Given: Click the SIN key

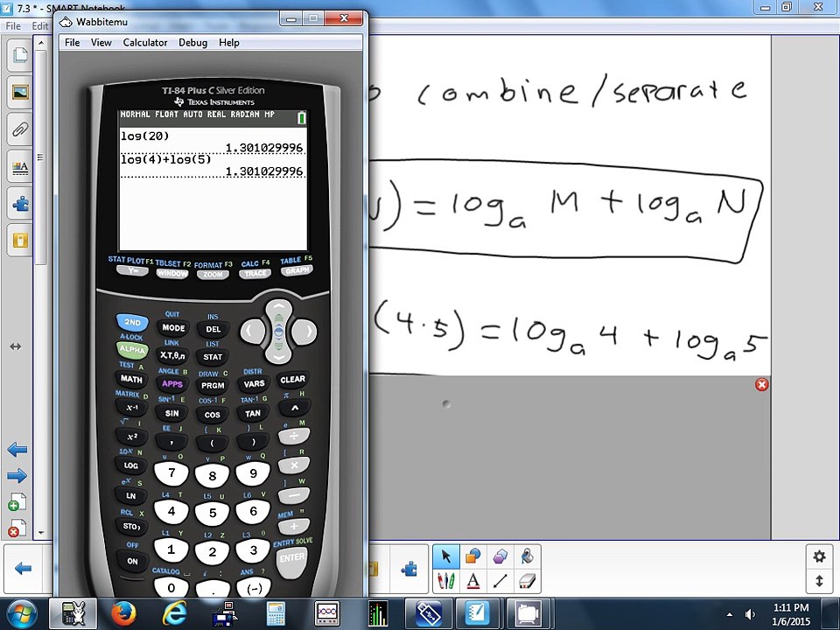Looking at the screenshot, I should [172, 413].
